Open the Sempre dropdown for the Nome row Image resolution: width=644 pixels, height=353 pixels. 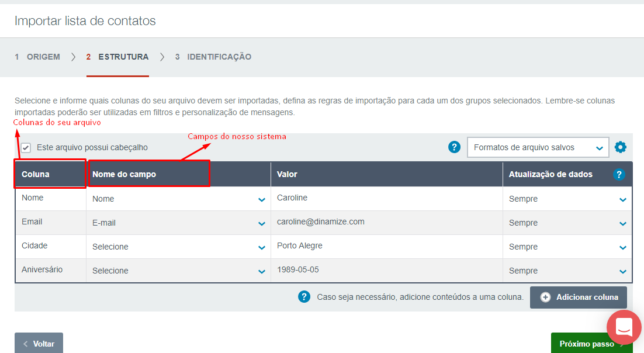(567, 199)
